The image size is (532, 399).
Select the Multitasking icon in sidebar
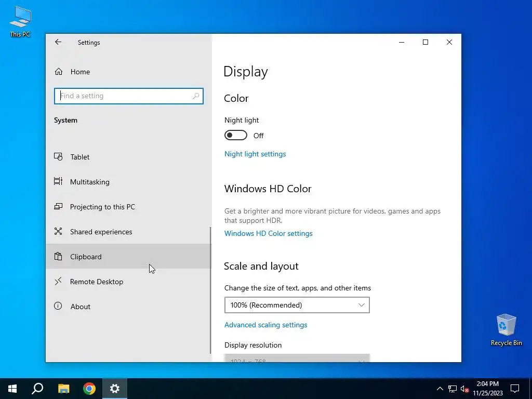click(x=58, y=181)
